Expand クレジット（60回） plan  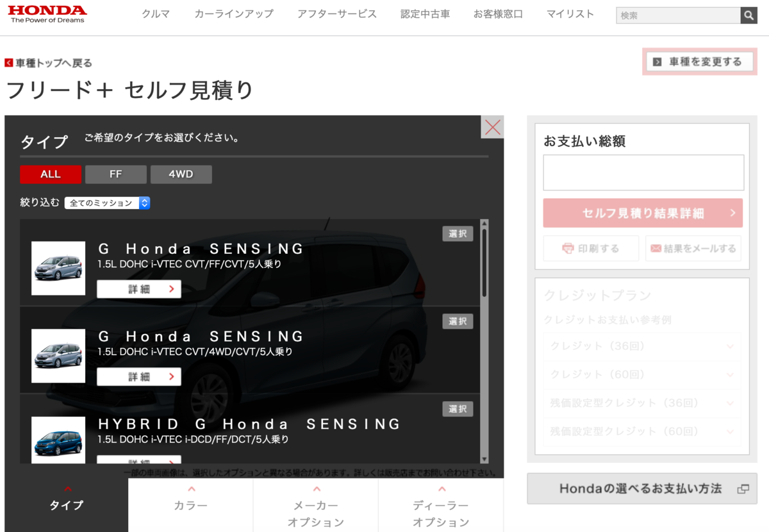(x=641, y=374)
